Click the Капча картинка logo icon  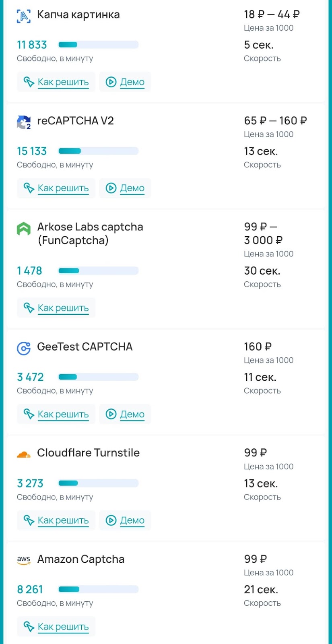23,16
